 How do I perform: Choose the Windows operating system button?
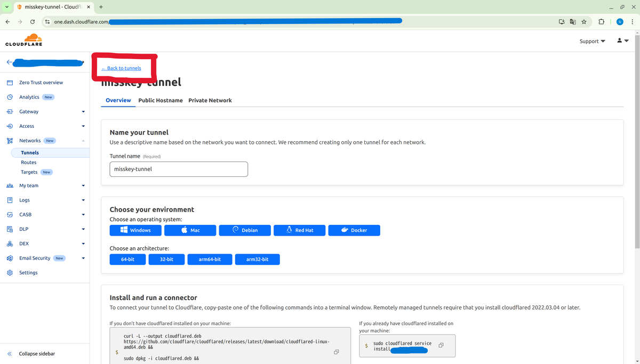pos(135,230)
